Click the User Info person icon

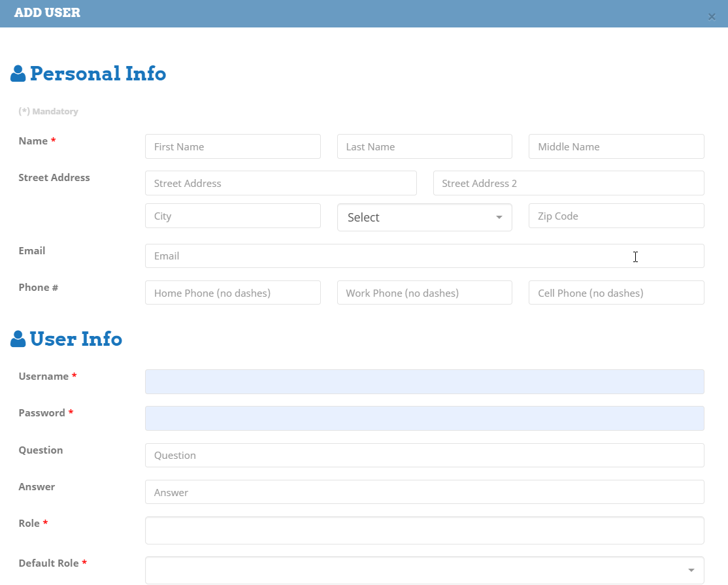[18, 339]
